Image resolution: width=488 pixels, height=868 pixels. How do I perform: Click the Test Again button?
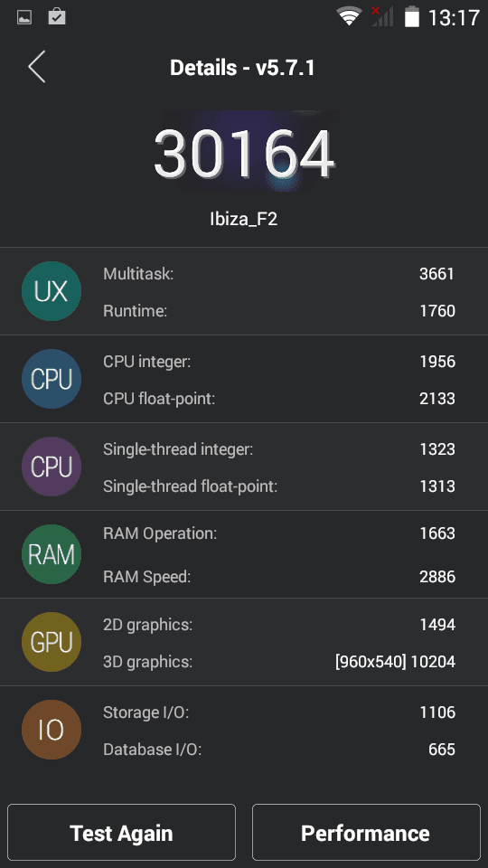[x=122, y=833]
